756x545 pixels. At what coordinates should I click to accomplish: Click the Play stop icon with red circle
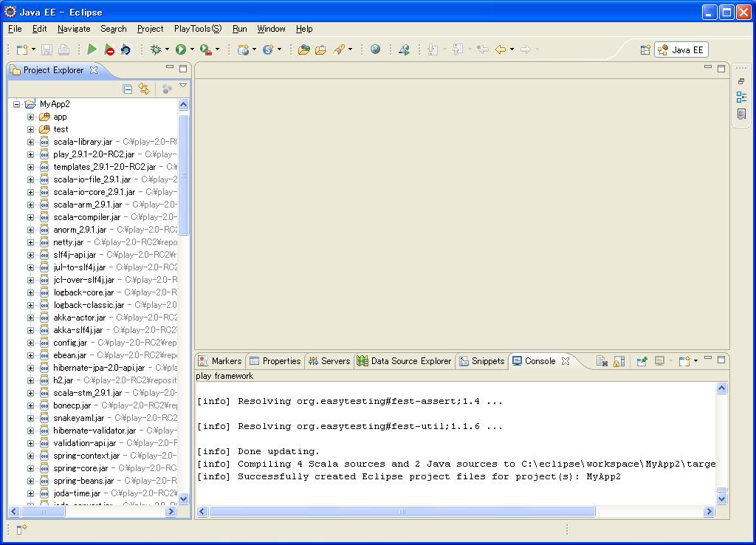[x=109, y=49]
